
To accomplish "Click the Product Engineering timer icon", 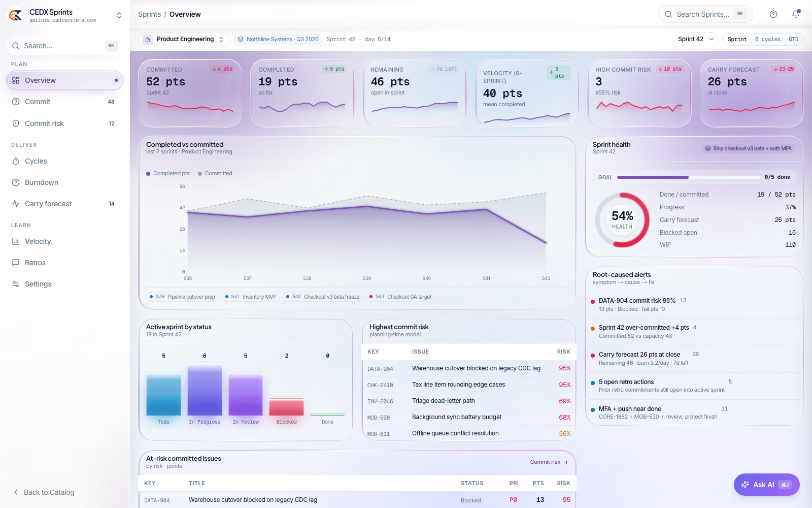I will [x=148, y=39].
